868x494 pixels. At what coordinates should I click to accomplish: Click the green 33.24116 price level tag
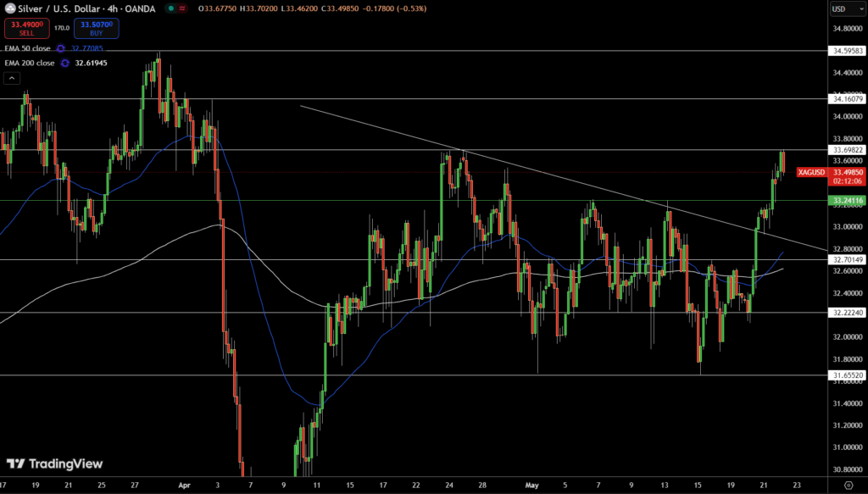(848, 201)
